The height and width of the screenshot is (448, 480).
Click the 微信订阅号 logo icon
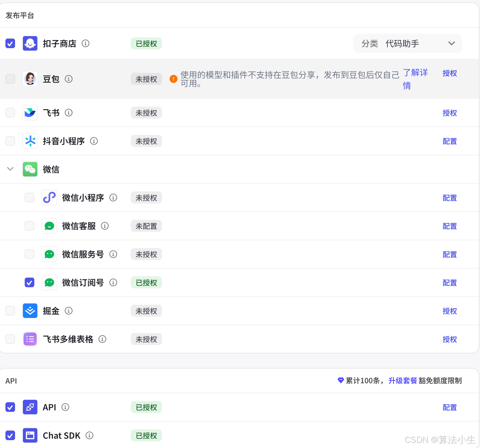tap(49, 282)
